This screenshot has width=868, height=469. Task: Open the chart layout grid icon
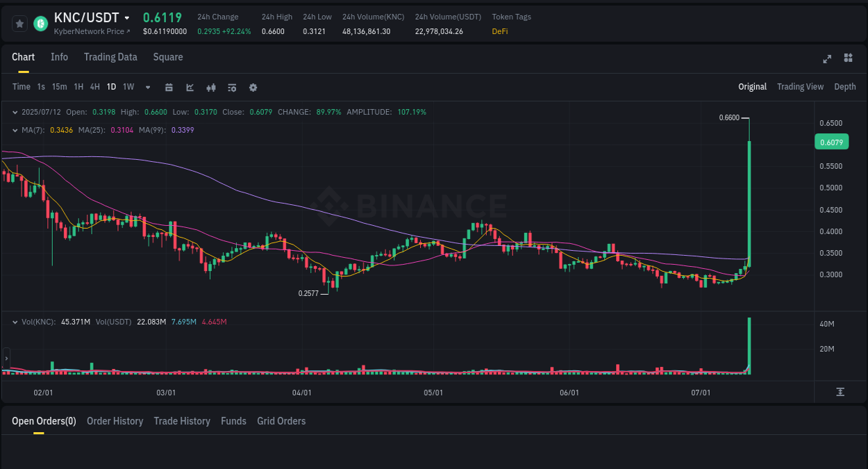(848, 59)
